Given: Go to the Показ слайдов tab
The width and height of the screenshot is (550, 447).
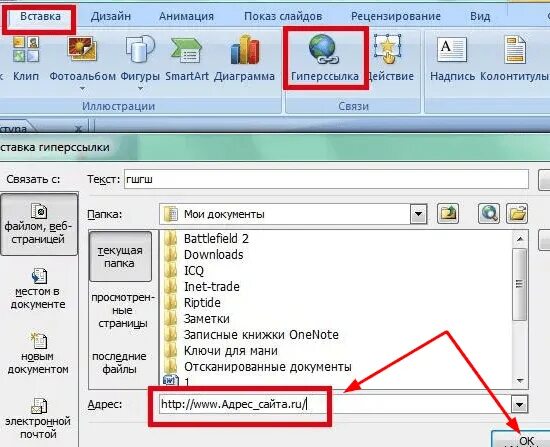Looking at the screenshot, I should tap(283, 16).
